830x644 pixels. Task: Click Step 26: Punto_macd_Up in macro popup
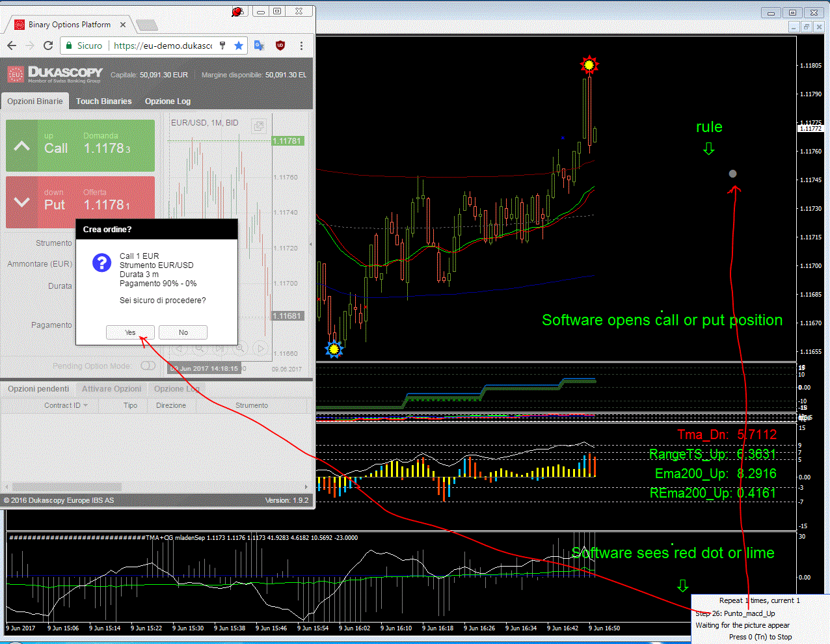click(735, 613)
